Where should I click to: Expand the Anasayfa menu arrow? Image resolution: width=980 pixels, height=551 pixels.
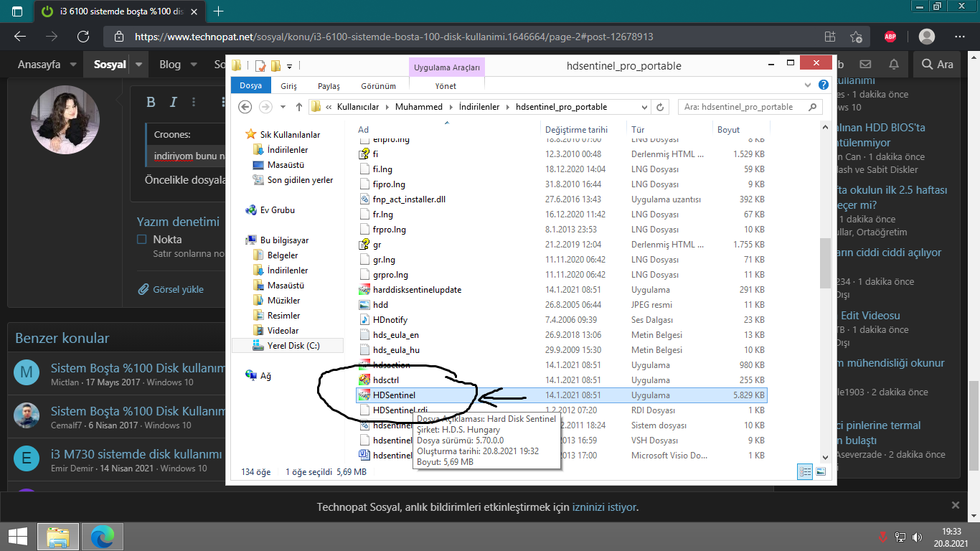tap(73, 65)
